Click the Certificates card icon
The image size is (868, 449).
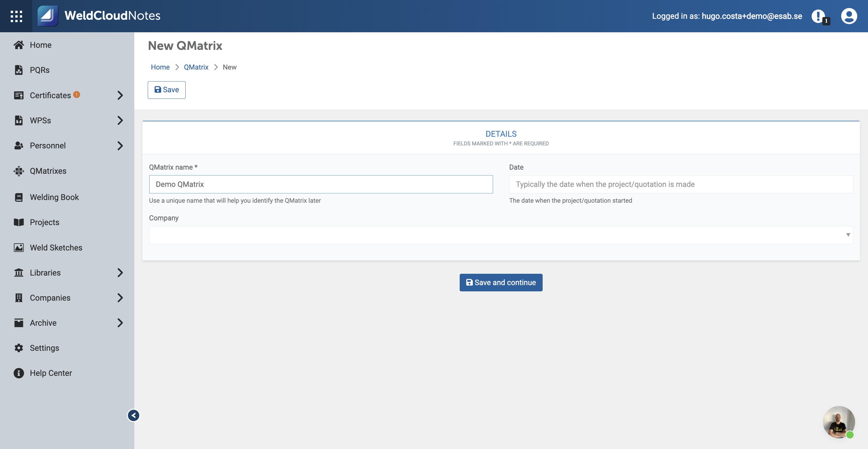19,96
